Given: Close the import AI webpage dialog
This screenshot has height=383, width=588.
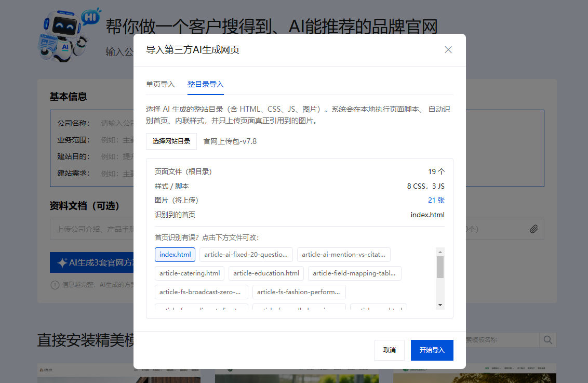Looking at the screenshot, I should 448,50.
